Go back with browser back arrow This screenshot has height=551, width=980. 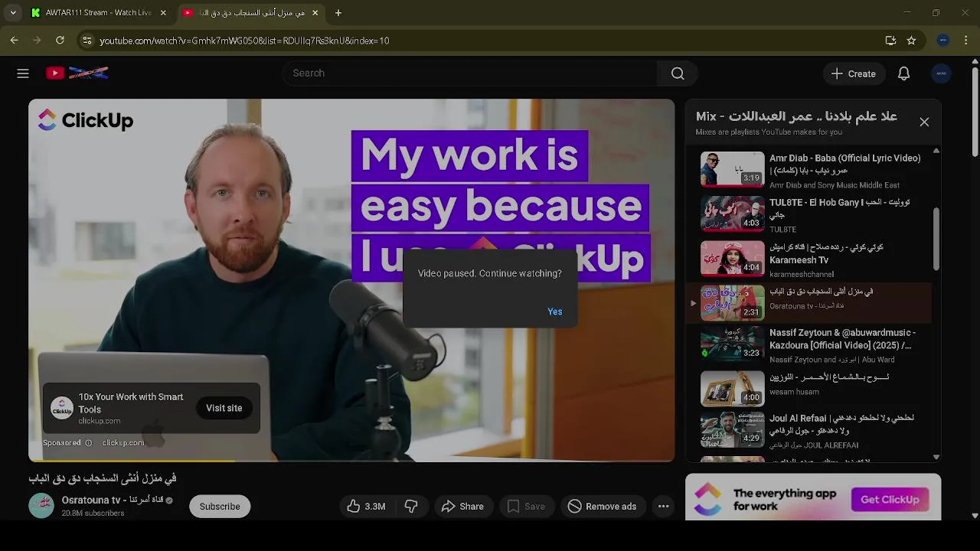15,41
